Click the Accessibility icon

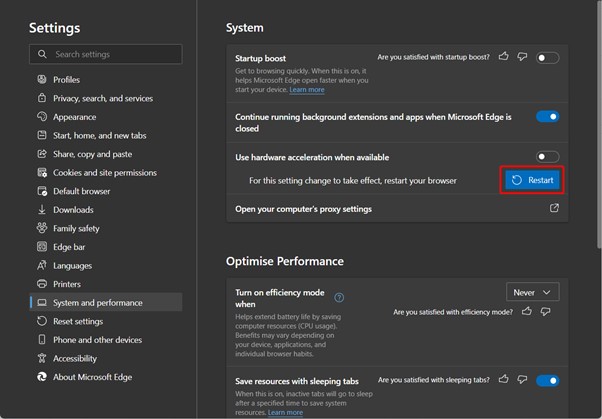42,358
